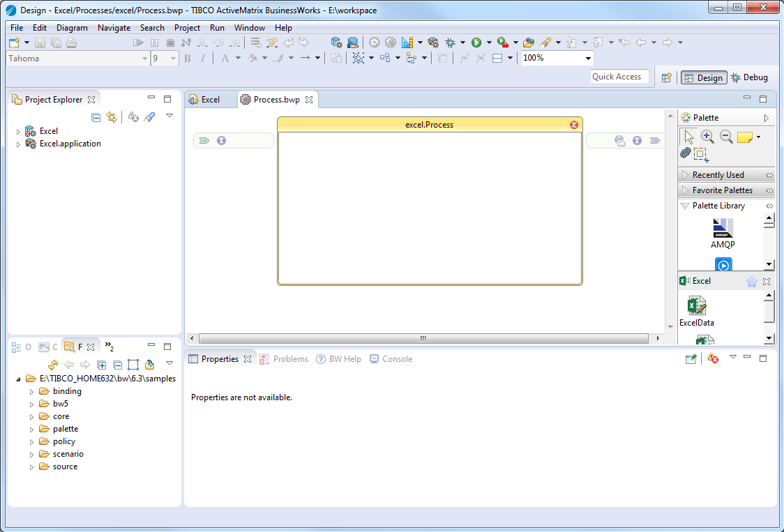Open Project Explorer view menu arrow
The width and height of the screenshot is (784, 532).
coord(169,116)
